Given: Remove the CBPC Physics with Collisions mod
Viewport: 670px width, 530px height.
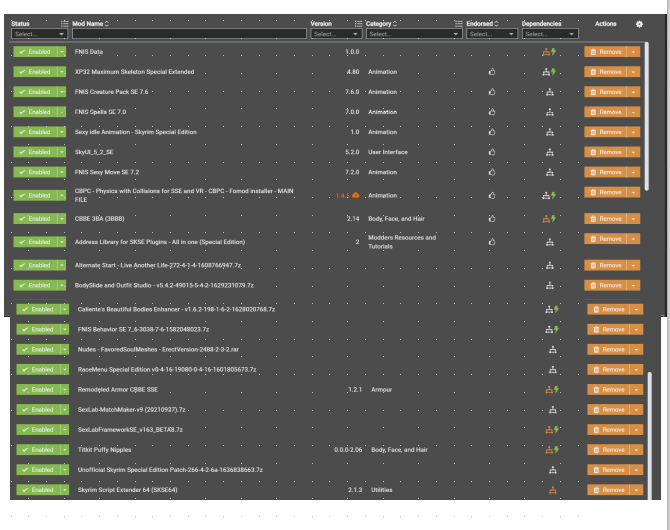Looking at the screenshot, I should coord(605,192).
